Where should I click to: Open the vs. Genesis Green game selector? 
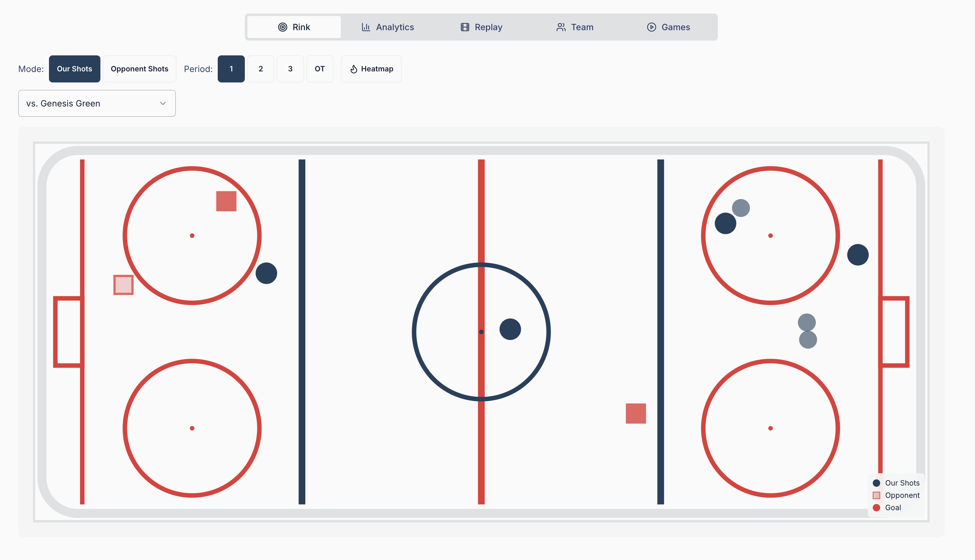(97, 103)
